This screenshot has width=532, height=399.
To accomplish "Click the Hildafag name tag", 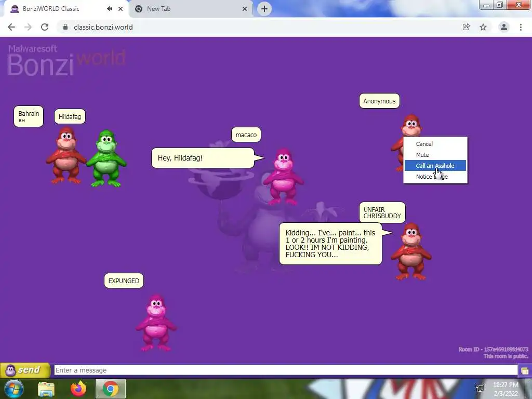I will click(70, 116).
